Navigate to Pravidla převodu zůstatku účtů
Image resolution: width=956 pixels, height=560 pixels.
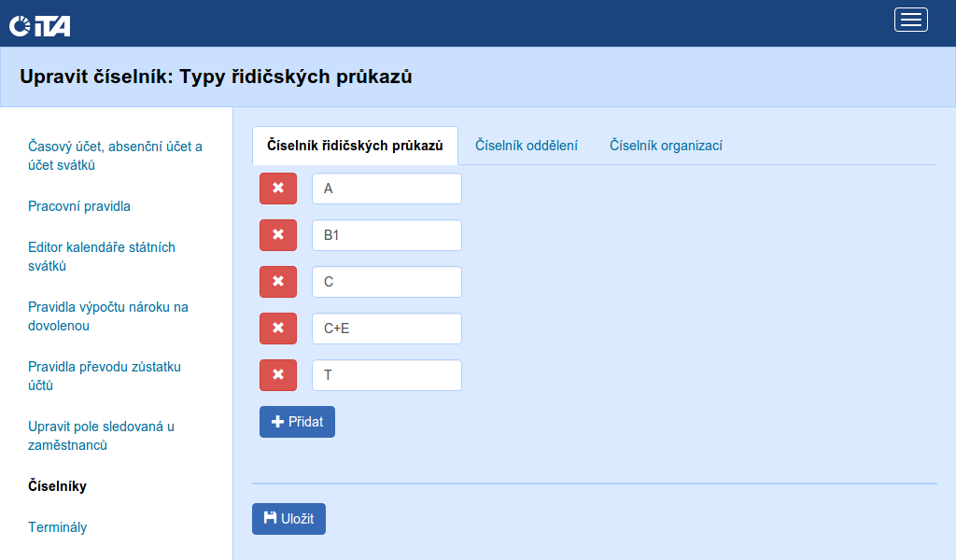(104, 376)
